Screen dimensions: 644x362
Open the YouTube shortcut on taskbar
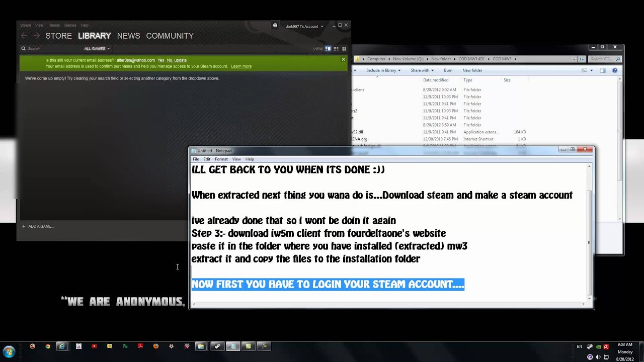point(94,346)
